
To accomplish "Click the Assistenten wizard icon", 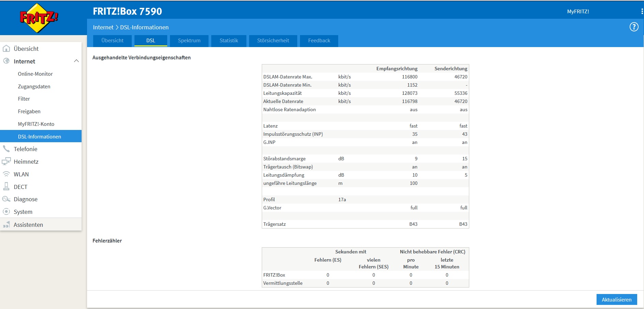I will (x=6, y=224).
